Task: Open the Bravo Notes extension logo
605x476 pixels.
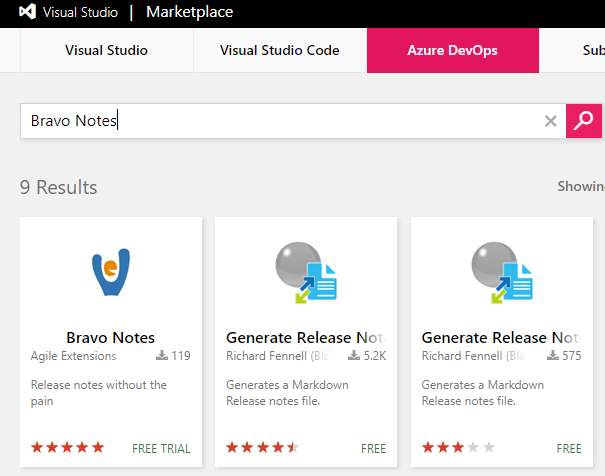Action: pos(111,272)
